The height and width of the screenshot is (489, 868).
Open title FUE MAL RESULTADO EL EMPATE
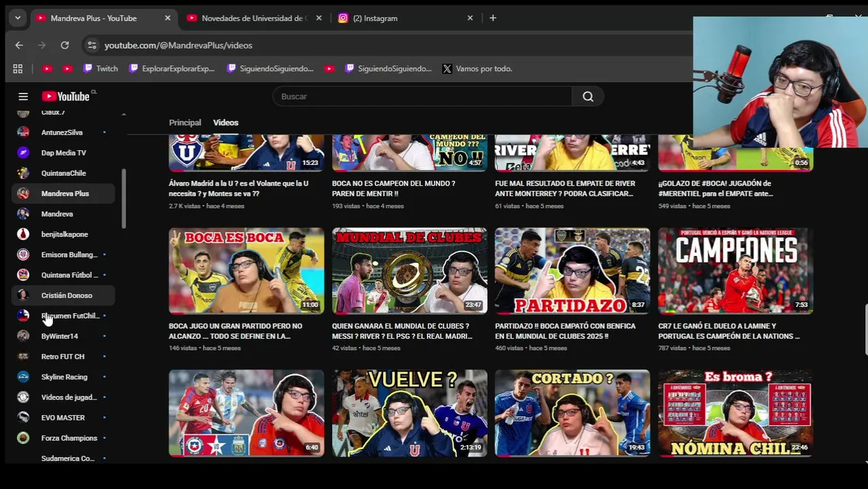[565, 188]
